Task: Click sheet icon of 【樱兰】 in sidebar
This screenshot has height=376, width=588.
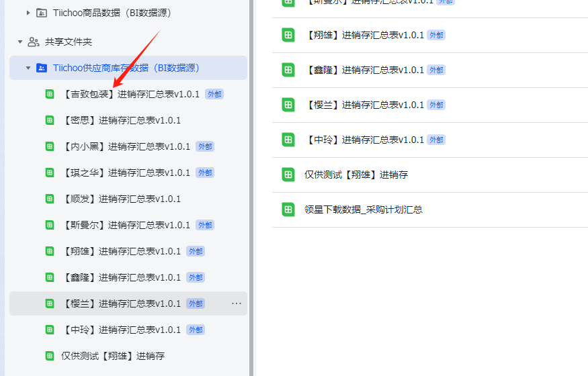Action: click(50, 303)
